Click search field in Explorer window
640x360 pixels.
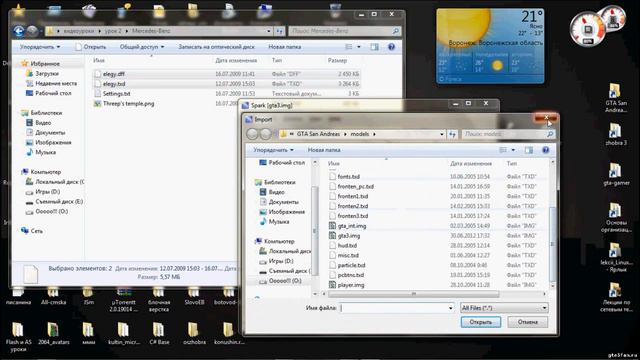[344, 31]
